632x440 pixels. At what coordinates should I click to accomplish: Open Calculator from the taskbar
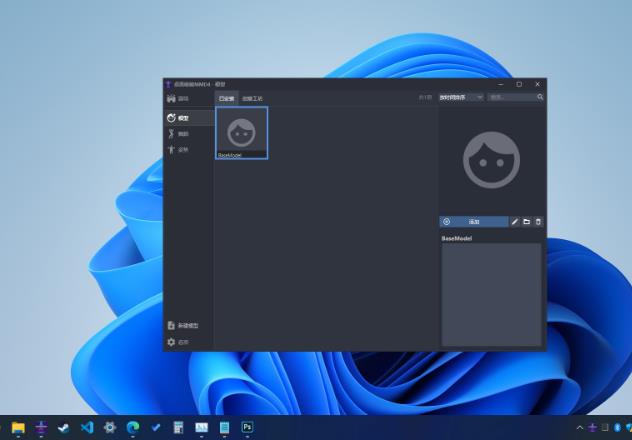[179, 427]
